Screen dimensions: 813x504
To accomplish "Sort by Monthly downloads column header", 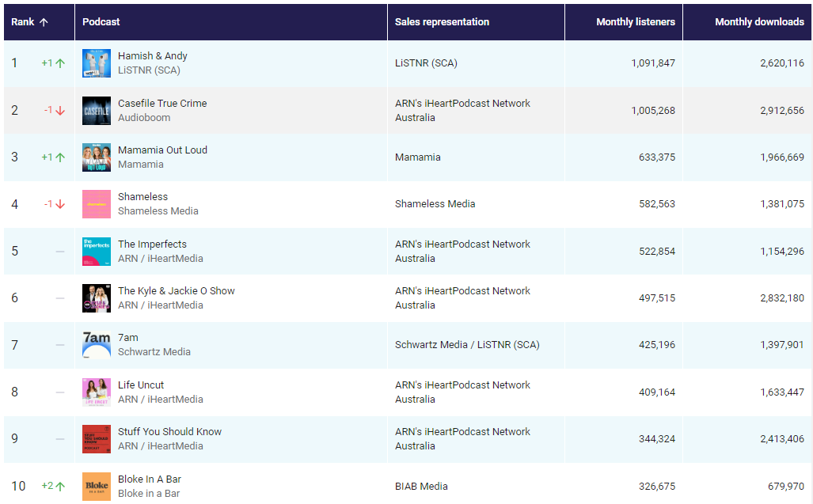I will click(747, 21).
